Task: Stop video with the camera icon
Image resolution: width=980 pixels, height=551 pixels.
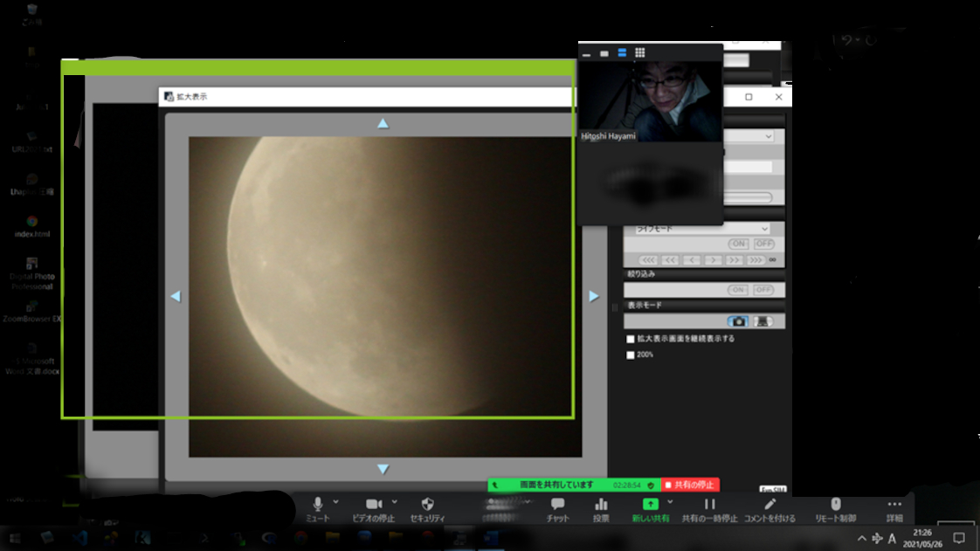Action: 374,506
